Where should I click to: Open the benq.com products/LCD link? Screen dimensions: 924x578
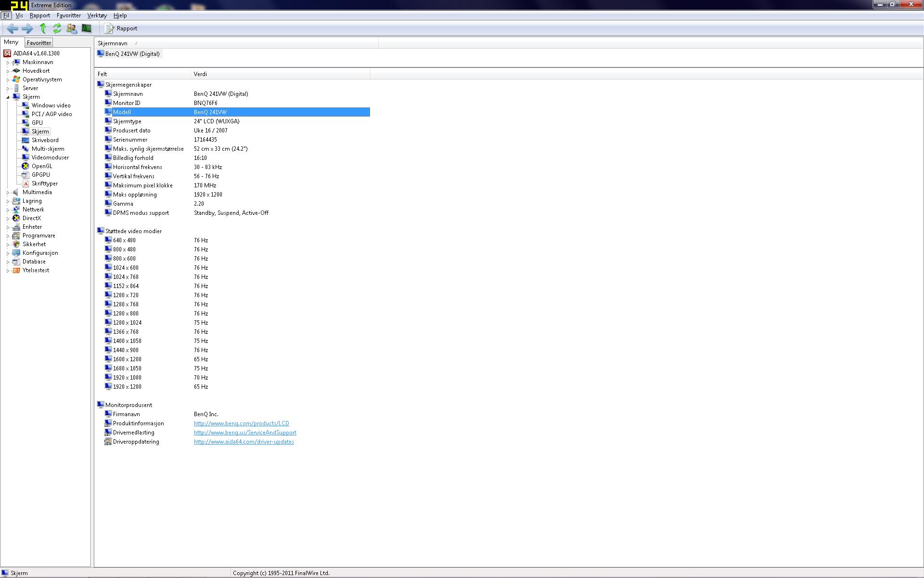tap(241, 423)
